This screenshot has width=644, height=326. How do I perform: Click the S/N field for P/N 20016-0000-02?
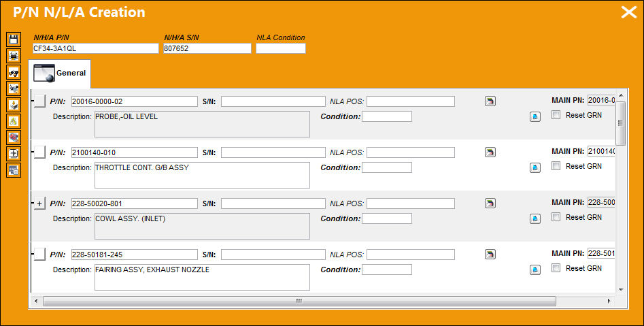coord(273,101)
